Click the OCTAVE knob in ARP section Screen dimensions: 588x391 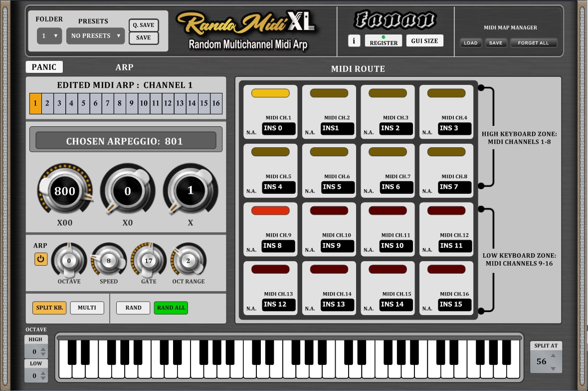point(69,261)
